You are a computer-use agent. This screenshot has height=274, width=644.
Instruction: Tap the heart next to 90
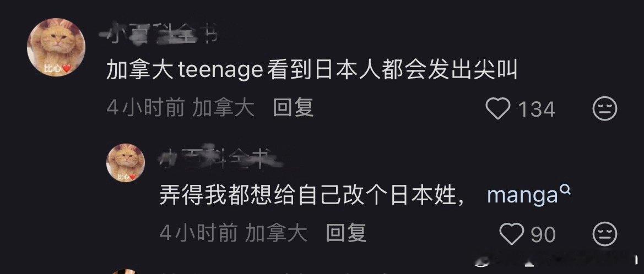coord(511,234)
